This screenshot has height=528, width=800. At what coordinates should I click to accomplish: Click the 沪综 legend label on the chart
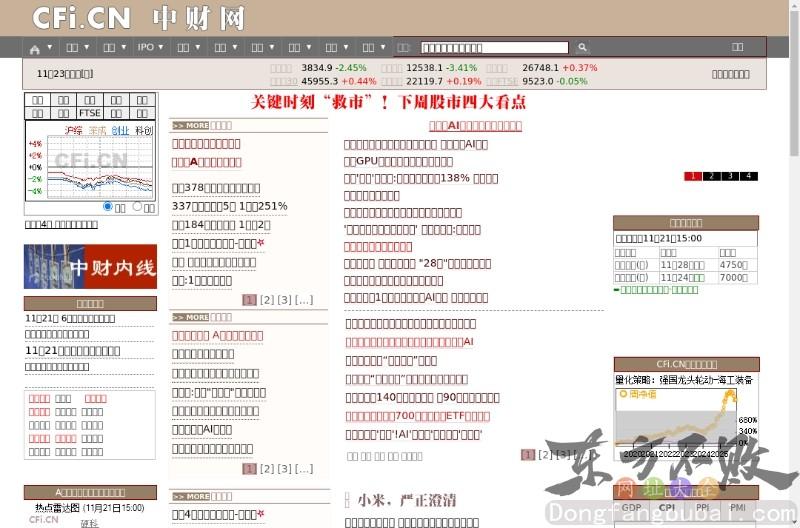pos(73,131)
